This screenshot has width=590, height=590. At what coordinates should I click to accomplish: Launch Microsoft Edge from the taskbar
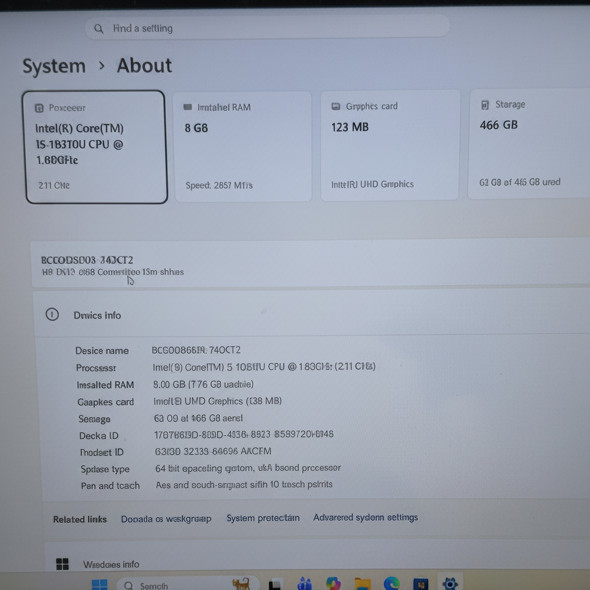coord(392,583)
